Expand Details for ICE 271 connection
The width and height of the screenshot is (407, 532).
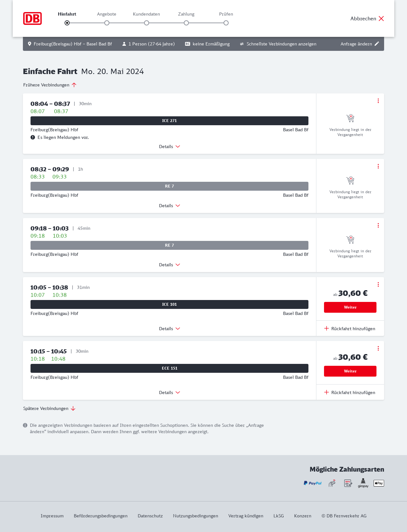point(169,147)
